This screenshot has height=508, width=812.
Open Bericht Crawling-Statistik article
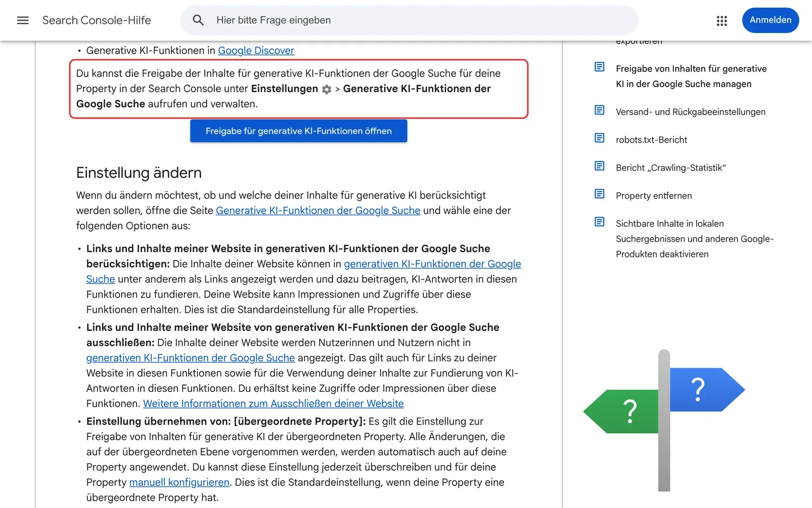pos(670,168)
